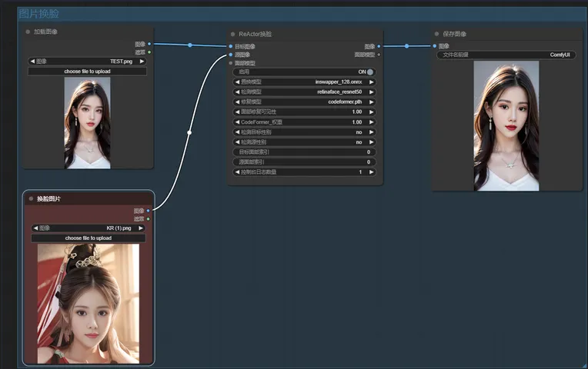Click choose file to upload in 换脸图片
588x369 pixels.
pos(88,238)
